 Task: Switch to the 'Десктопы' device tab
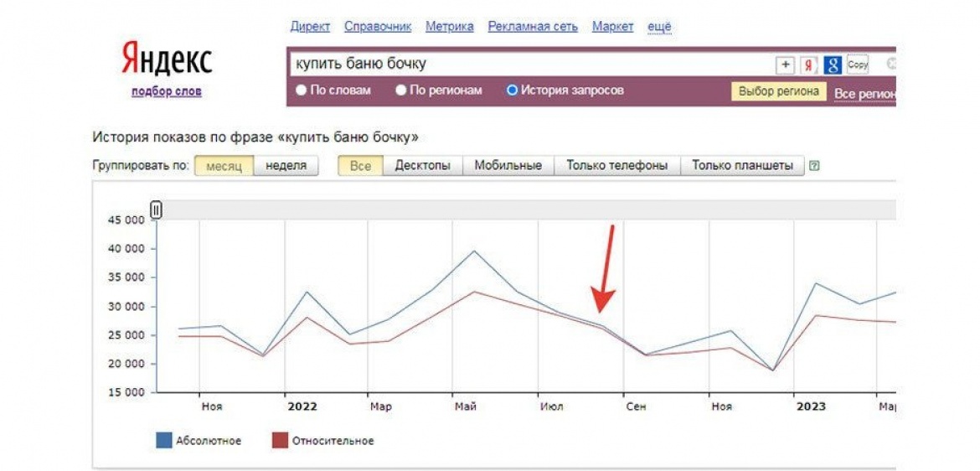[422, 166]
